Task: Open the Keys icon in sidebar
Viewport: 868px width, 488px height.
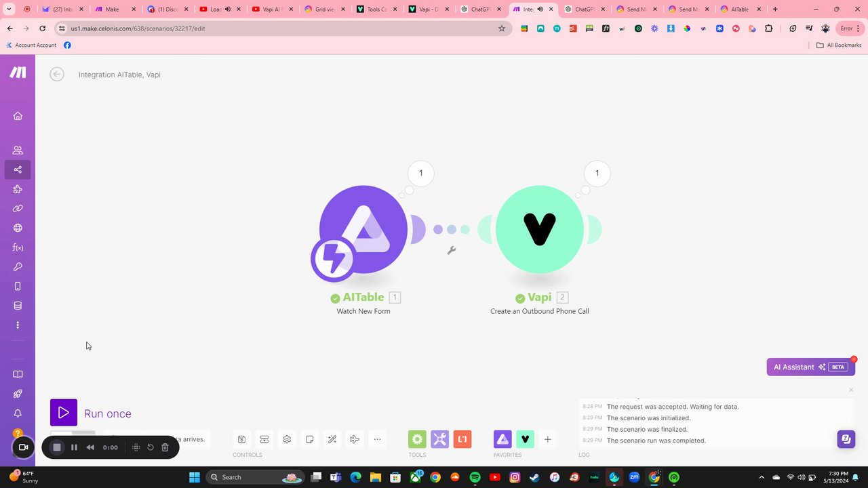Action: 18,267
